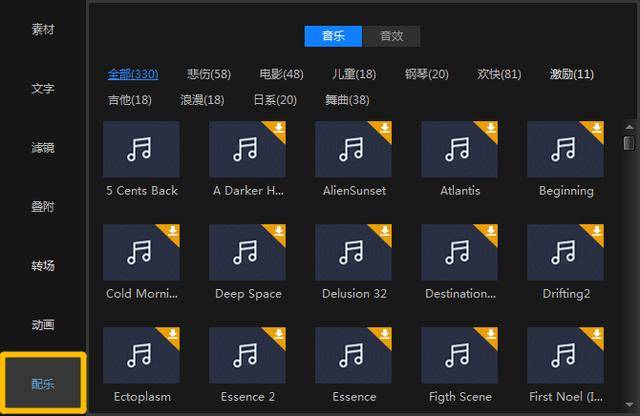
Task: Open the 动画 section in sidebar
Action: (43, 325)
